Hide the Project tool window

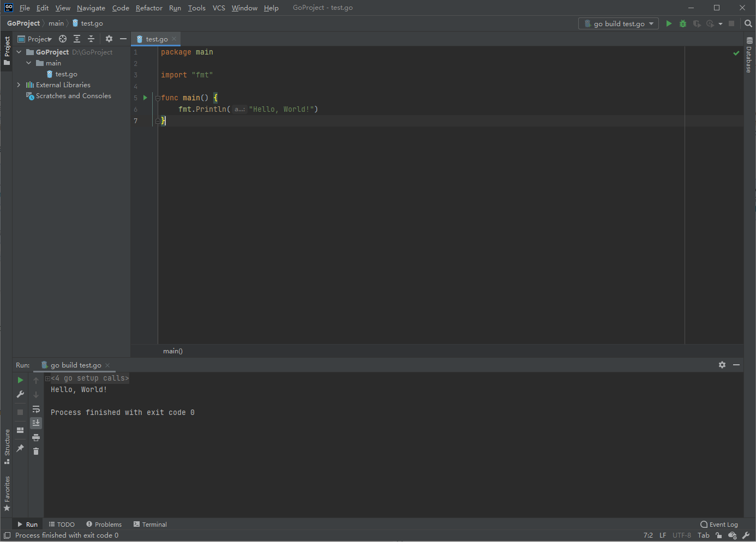pyautogui.click(x=123, y=39)
